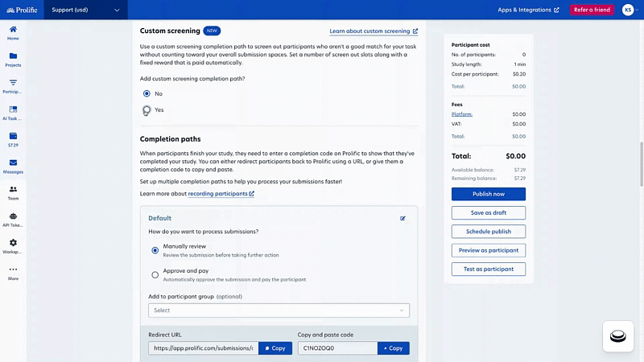Open the chat support widget icon

(617, 336)
